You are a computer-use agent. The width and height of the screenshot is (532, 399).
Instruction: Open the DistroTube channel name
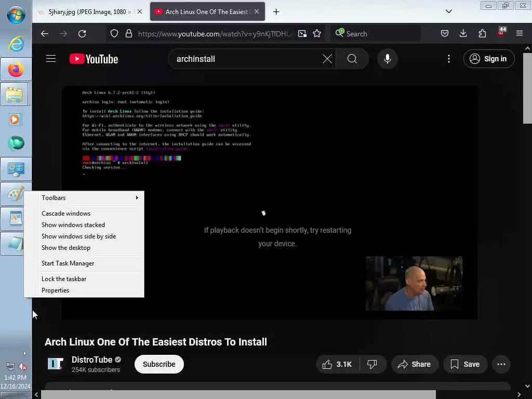coord(92,360)
